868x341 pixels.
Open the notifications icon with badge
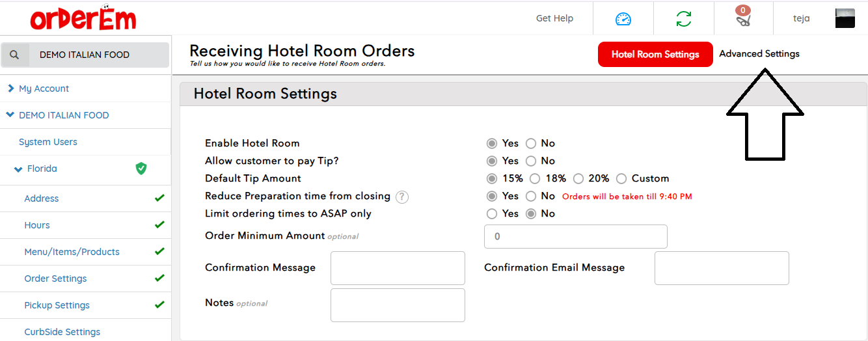[743, 18]
